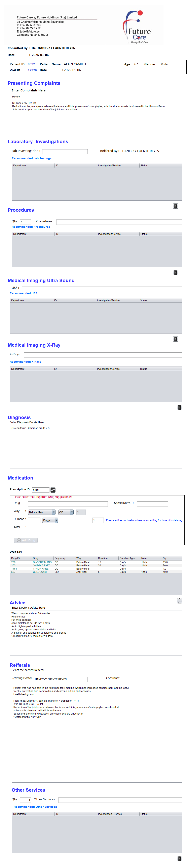The image size is (187, 868).
Task: Open Recommended X-Rays link
Action: pos(25,361)
